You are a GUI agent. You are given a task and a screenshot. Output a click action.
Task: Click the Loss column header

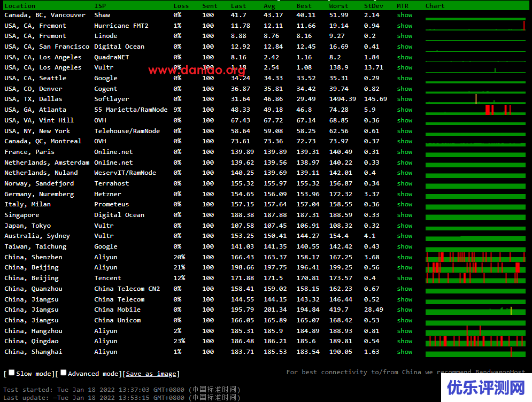point(181,6)
